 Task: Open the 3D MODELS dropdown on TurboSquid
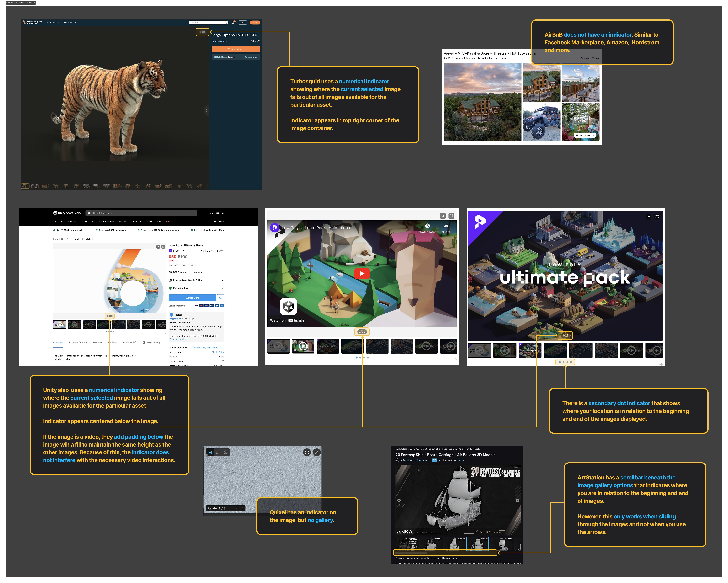(x=53, y=23)
